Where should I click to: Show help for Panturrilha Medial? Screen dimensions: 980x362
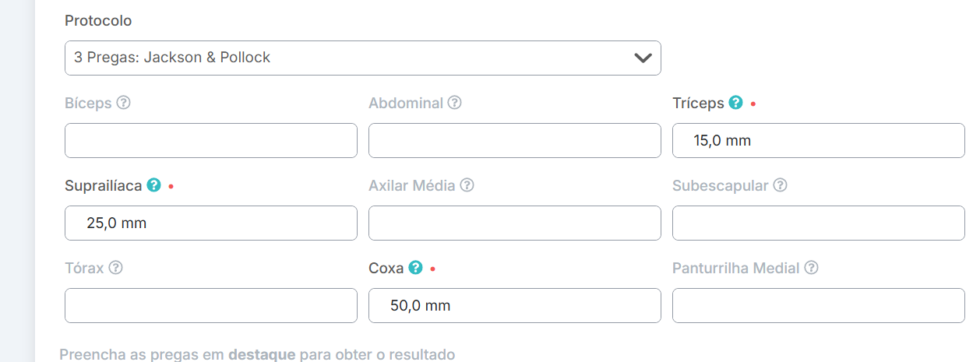tap(811, 268)
